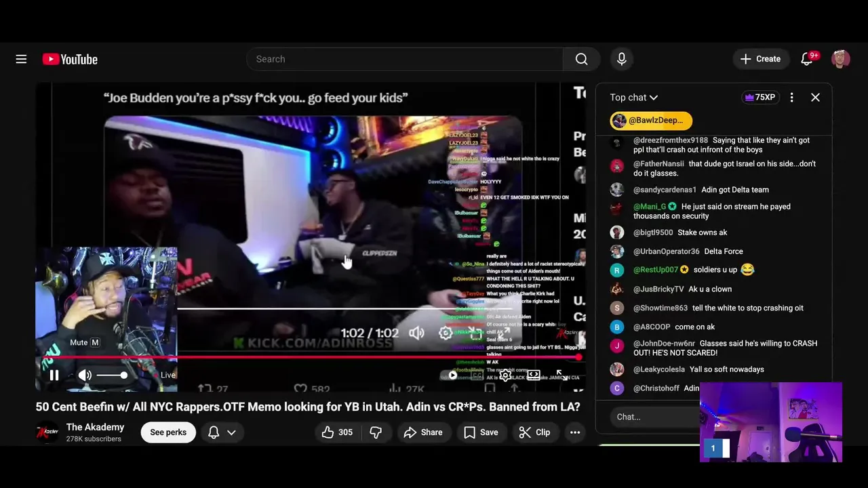Screen dimensions: 868x488
Task: Click username @A8COOP in chat
Action: coord(652,327)
